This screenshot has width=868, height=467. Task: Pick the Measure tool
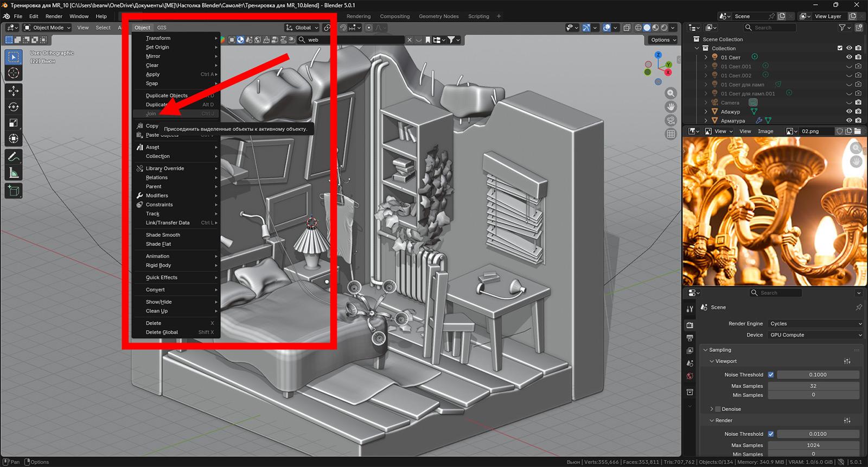14,173
